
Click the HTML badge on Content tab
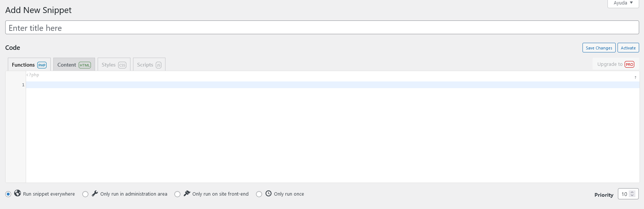coord(85,65)
